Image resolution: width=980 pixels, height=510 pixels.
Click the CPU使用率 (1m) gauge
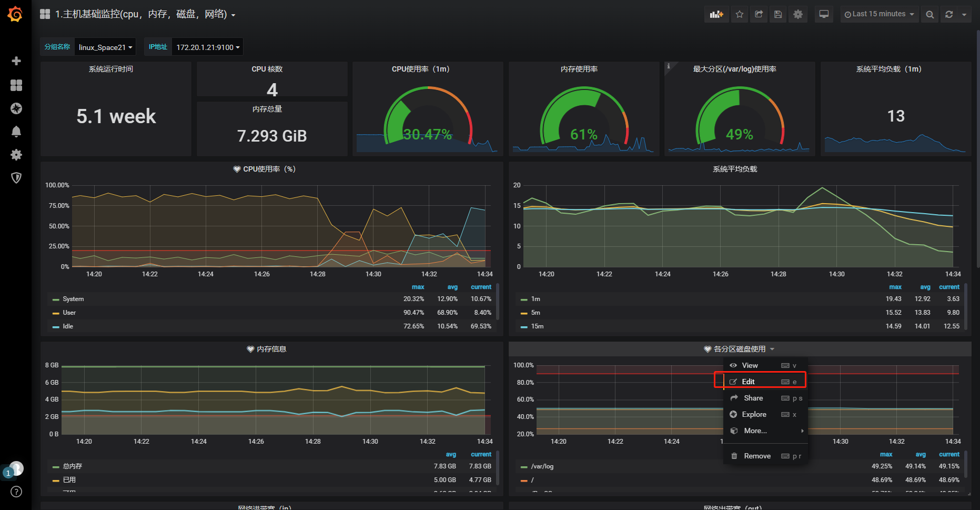coord(428,116)
